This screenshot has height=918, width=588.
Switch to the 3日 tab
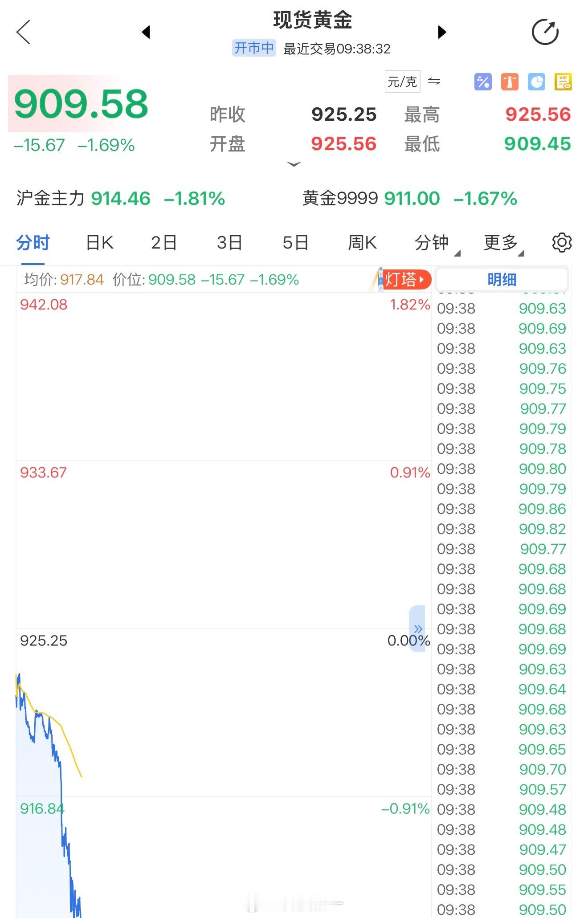tap(229, 243)
